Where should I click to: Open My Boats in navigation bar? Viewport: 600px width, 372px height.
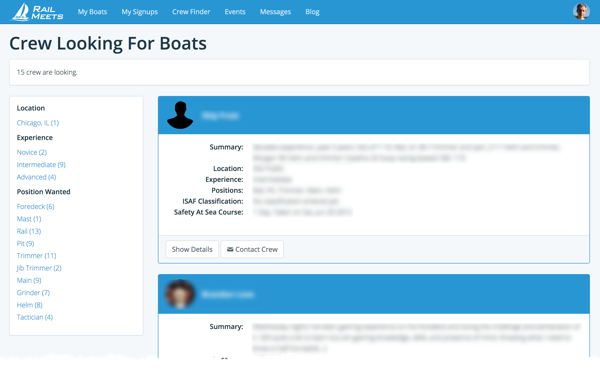click(92, 12)
